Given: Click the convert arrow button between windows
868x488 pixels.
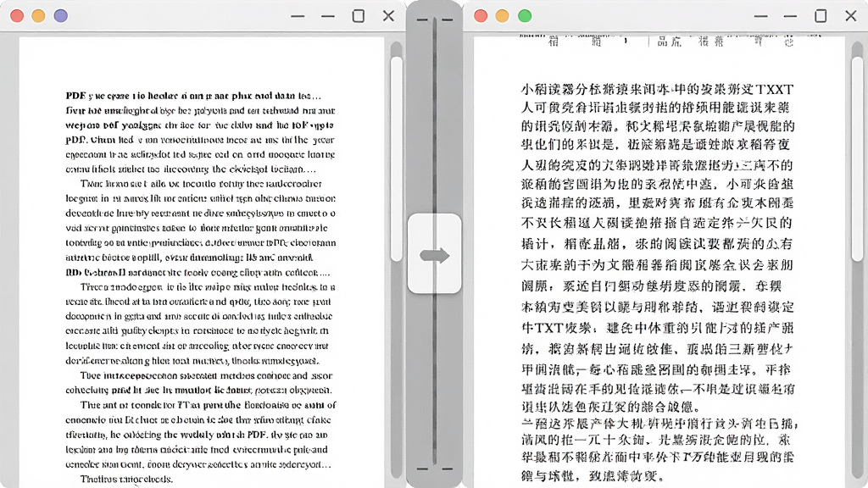Looking at the screenshot, I should pos(435,253).
